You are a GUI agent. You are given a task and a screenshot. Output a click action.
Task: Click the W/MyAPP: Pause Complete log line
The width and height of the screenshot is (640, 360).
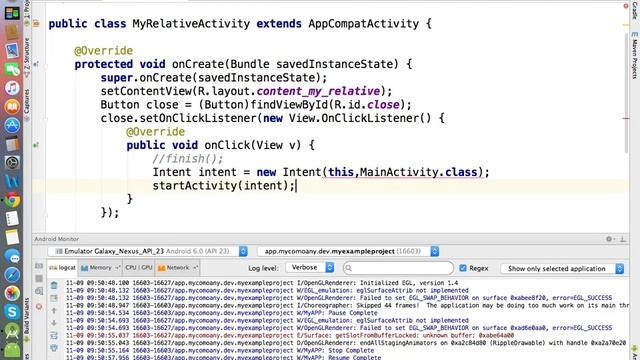click(222, 313)
